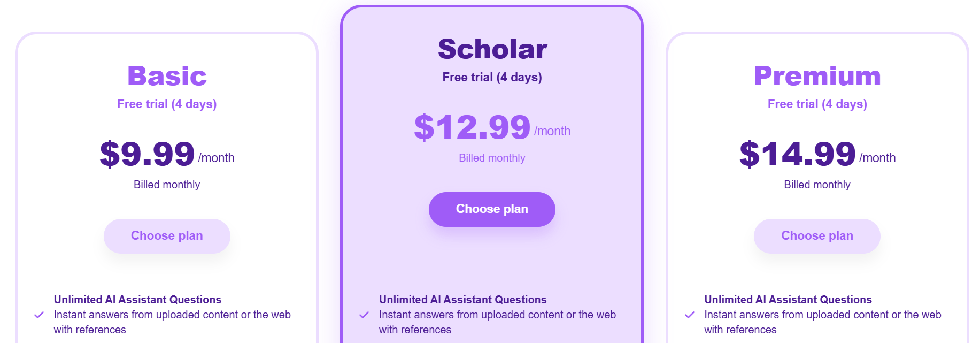Screen dimensions: 980x343
Task: Click the $12.99 price in Scholar
Action: point(473,127)
